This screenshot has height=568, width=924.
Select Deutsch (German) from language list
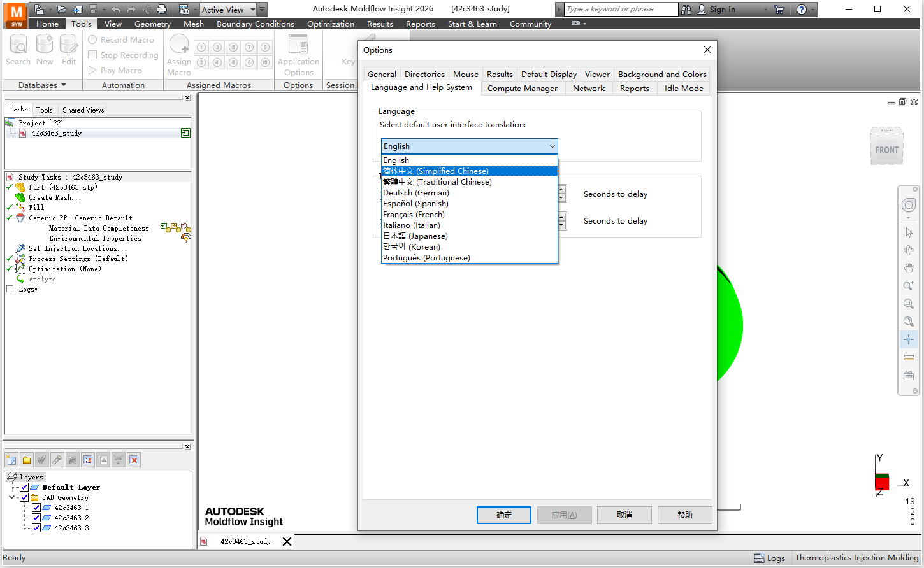[470, 193]
